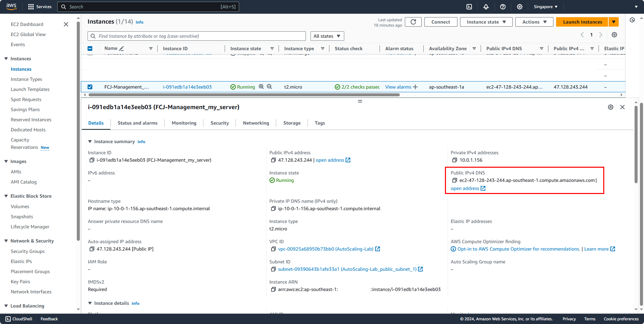Open the Instance state dropdown
The width and height of the screenshot is (644, 324).
(486, 22)
